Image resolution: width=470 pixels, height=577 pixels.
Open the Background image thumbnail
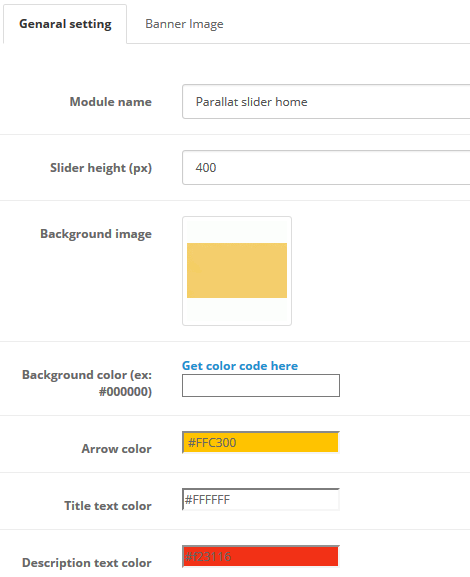(237, 271)
